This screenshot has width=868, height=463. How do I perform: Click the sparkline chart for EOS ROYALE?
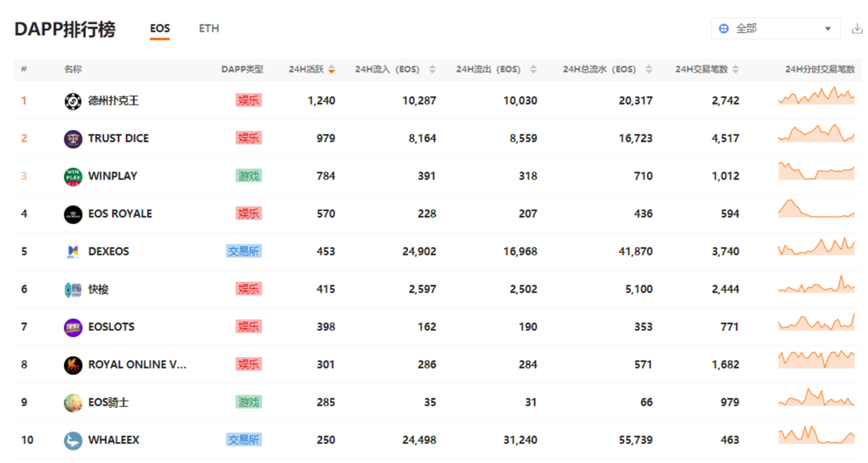click(816, 209)
